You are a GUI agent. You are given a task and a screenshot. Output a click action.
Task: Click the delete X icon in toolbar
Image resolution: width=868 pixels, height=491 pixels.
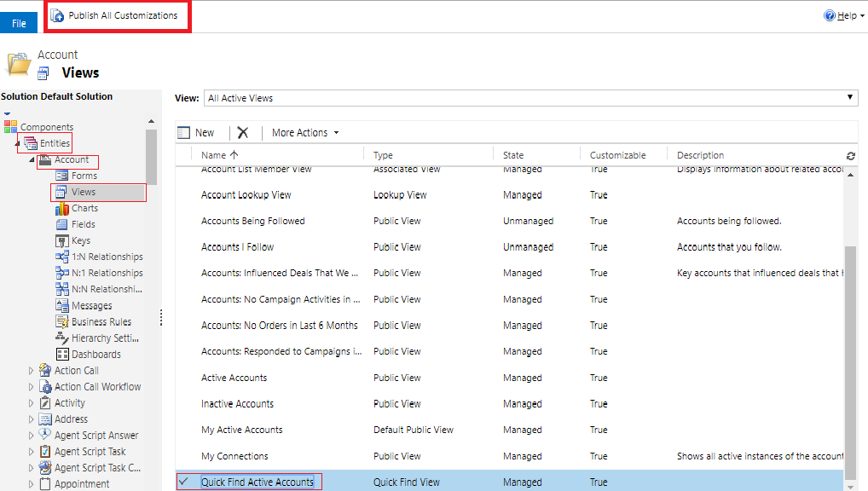tap(243, 132)
